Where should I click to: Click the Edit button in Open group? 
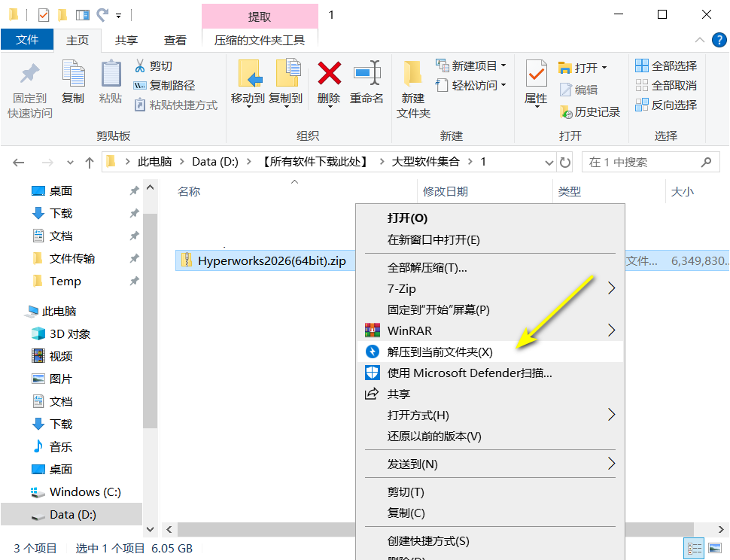579,90
